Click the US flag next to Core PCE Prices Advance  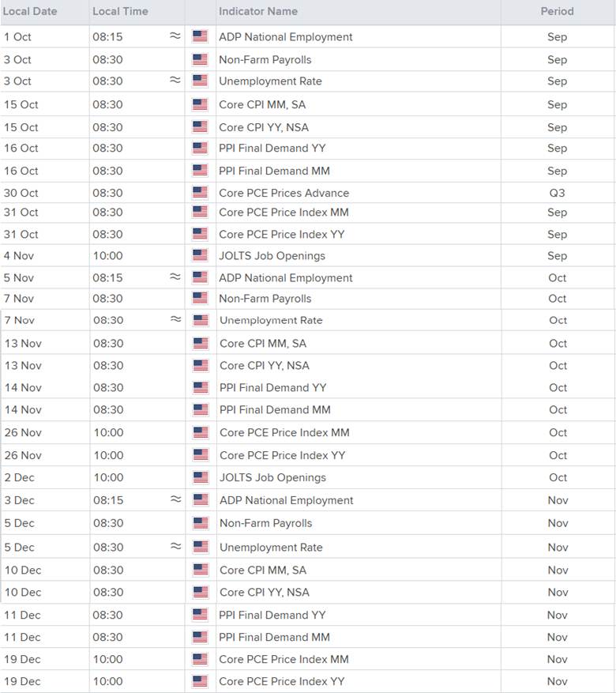click(x=200, y=193)
